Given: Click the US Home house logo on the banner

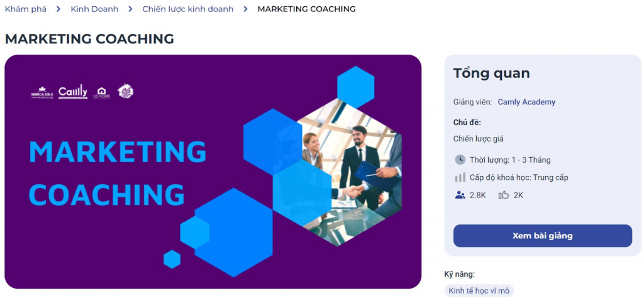Looking at the screenshot, I should click(x=101, y=92).
